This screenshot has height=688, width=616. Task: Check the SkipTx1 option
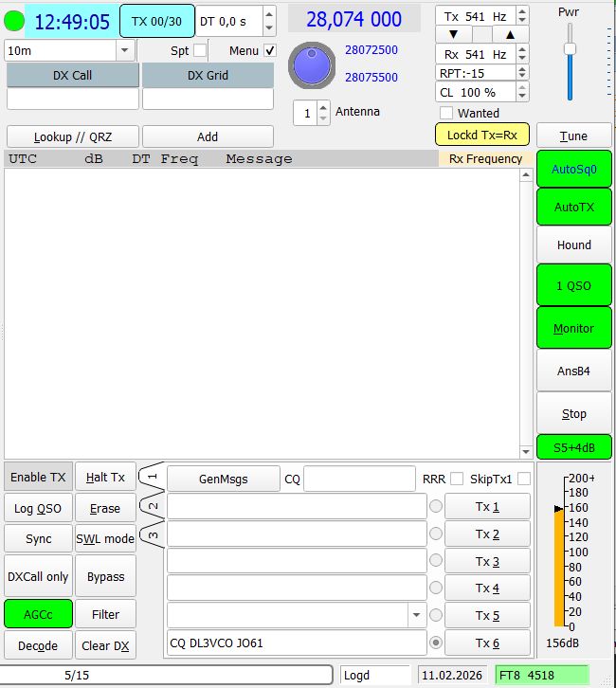click(x=524, y=479)
